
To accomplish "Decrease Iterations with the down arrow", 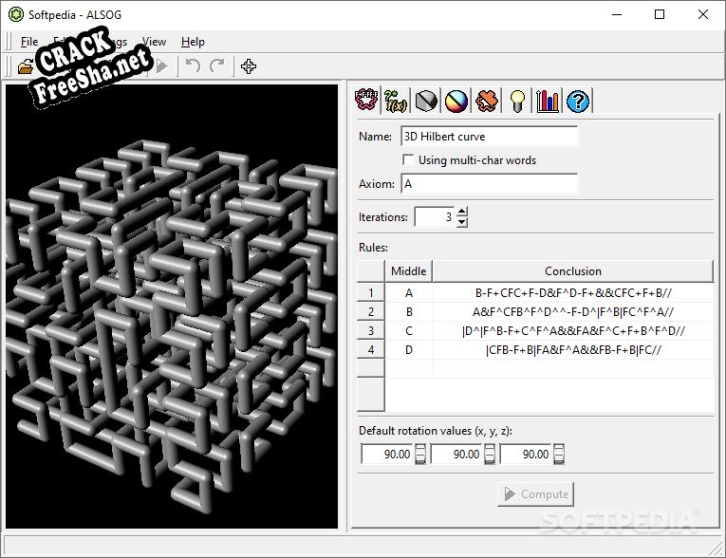I will tap(461, 222).
